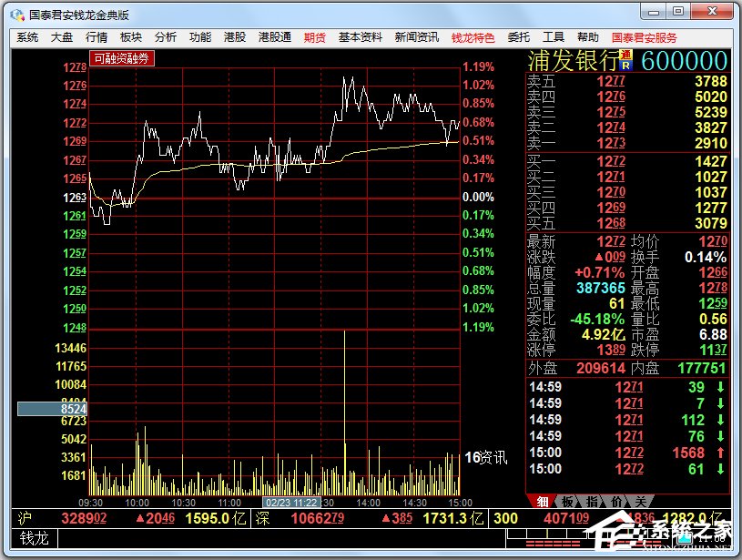The height and width of the screenshot is (560, 742).
Task: Click the 15:00 trade with volume 1568
Action: point(627,453)
